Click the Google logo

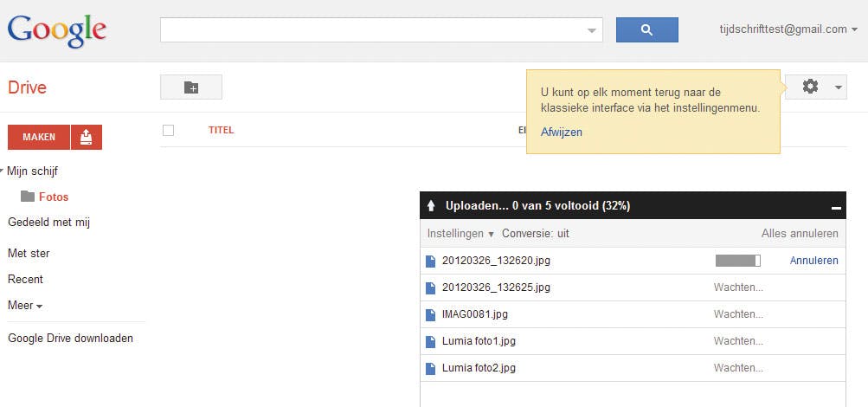coord(56,30)
